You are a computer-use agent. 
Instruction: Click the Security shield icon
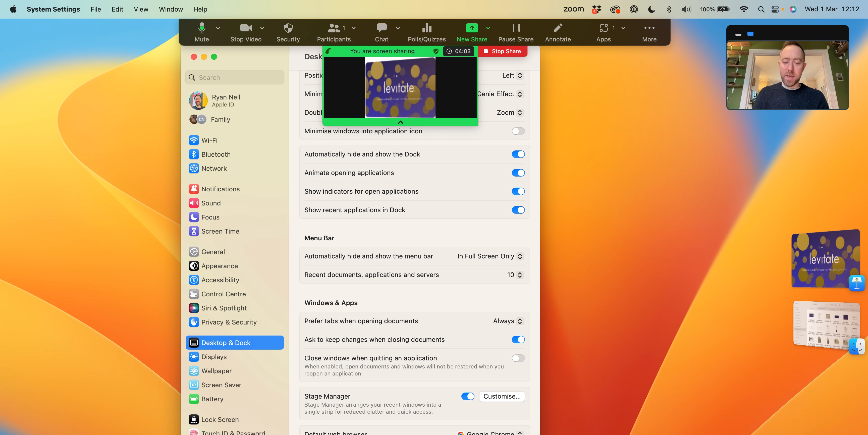tap(288, 32)
